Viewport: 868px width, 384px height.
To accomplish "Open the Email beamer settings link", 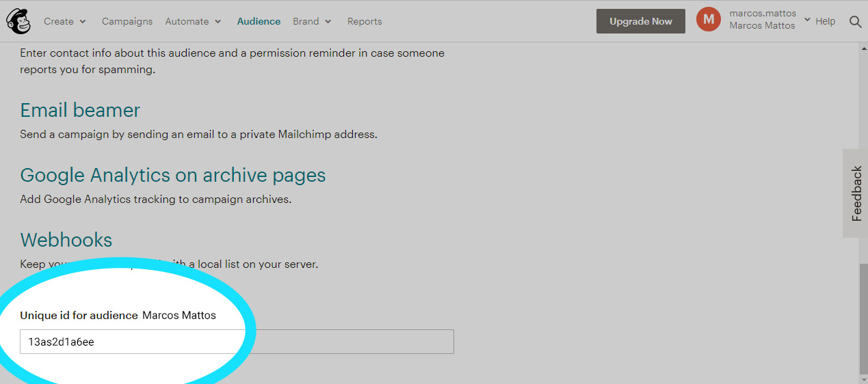I will (x=80, y=110).
